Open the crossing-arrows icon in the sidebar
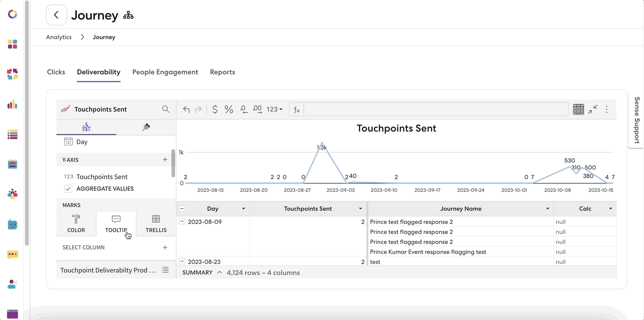 [x=13, y=74]
